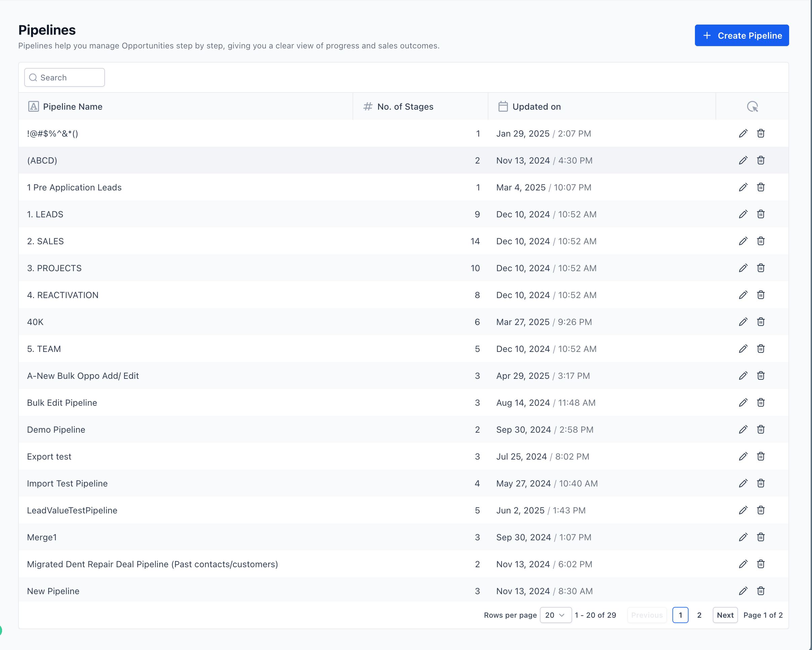Jump to page 2 of results

pos(699,615)
